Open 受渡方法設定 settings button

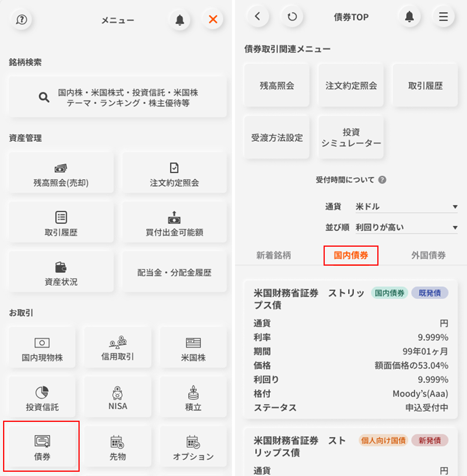277,138
